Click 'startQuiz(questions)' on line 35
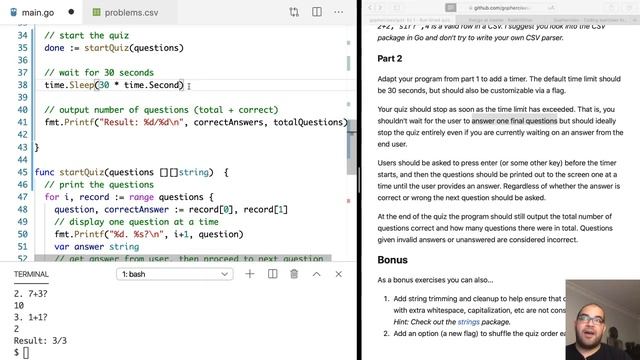The height and width of the screenshot is (360, 640). click(134, 48)
